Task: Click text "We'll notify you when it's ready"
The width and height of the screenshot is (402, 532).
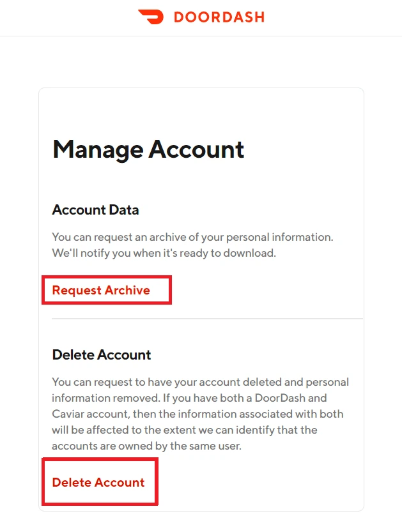Action: point(164,253)
